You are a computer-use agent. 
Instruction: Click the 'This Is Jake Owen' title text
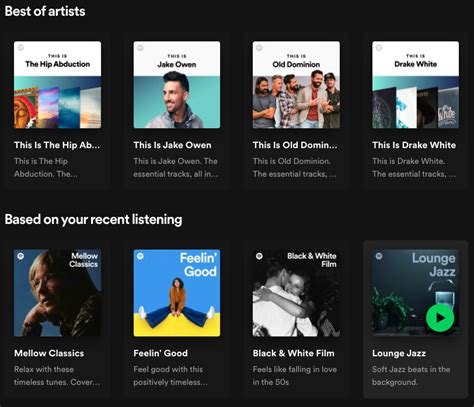[172, 145]
